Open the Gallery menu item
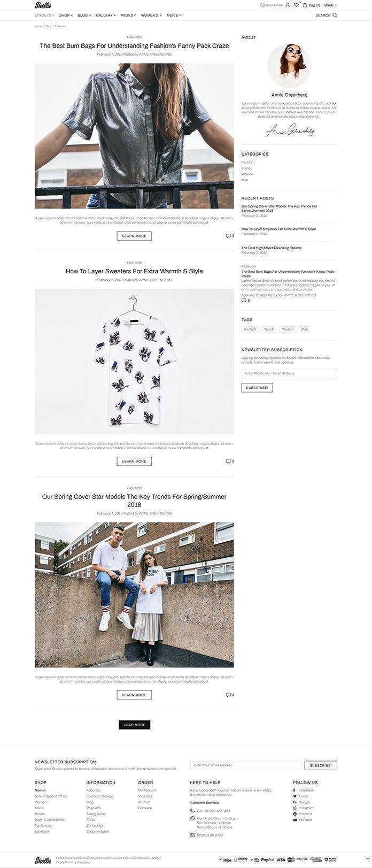Image resolution: width=372 pixels, height=868 pixels. point(105,16)
